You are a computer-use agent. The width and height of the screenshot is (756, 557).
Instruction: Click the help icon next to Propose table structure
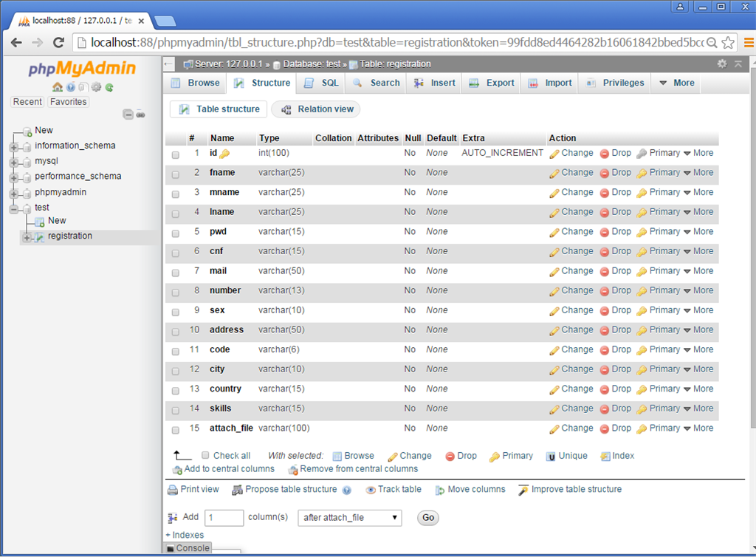click(x=347, y=491)
